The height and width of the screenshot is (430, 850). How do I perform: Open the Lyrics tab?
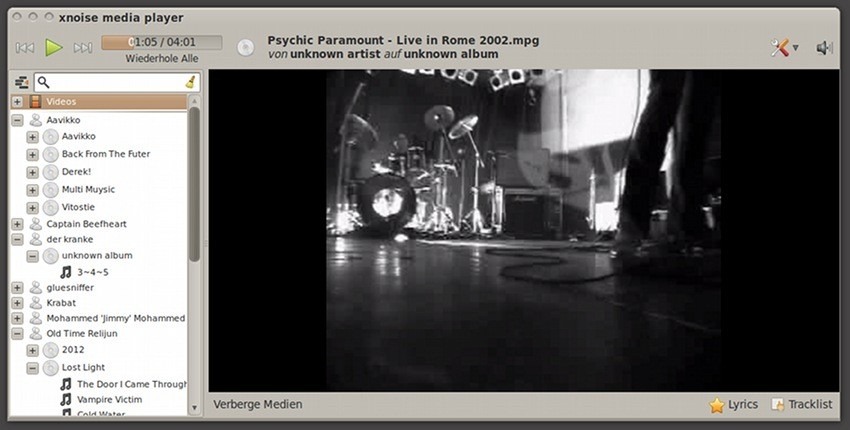coord(733,405)
